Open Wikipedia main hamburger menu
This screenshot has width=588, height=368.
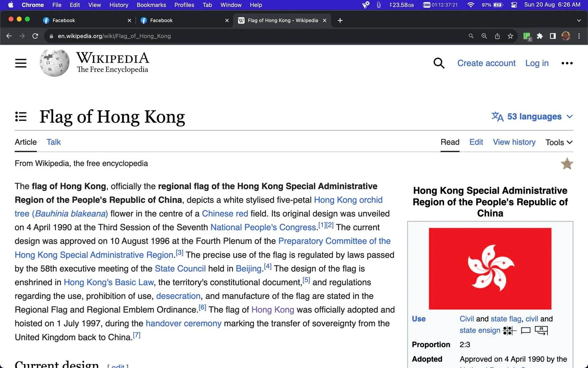click(21, 63)
